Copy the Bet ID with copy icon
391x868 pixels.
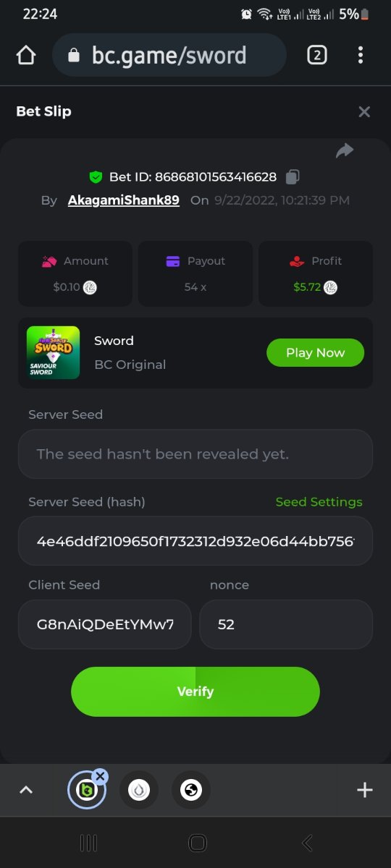coord(293,176)
